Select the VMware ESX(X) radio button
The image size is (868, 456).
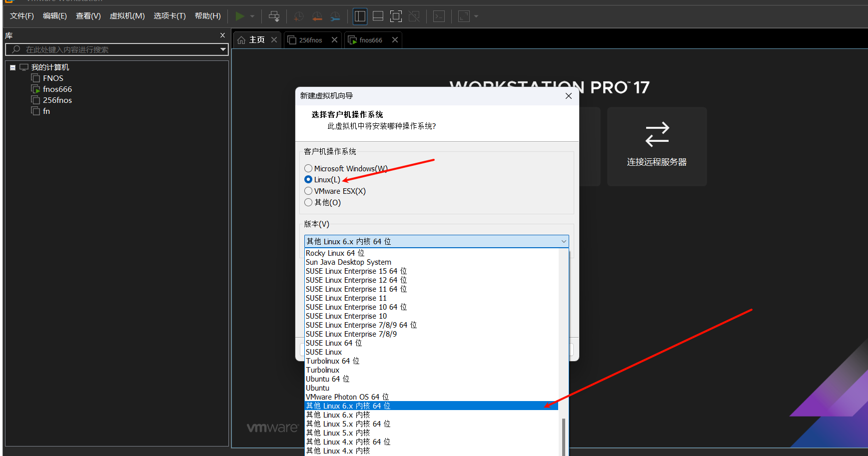[x=308, y=191]
